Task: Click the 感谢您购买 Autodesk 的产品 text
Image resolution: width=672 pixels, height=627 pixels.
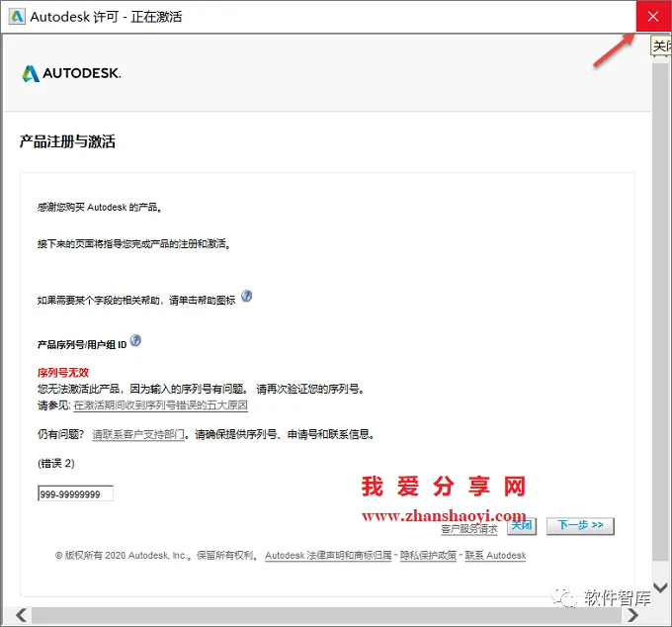Action: (x=100, y=207)
